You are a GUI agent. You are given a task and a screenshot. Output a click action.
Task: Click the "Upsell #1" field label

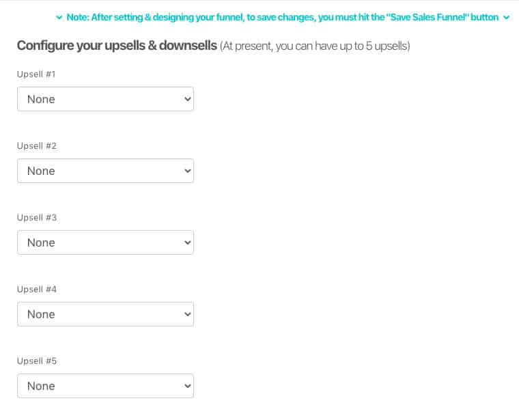(x=36, y=74)
